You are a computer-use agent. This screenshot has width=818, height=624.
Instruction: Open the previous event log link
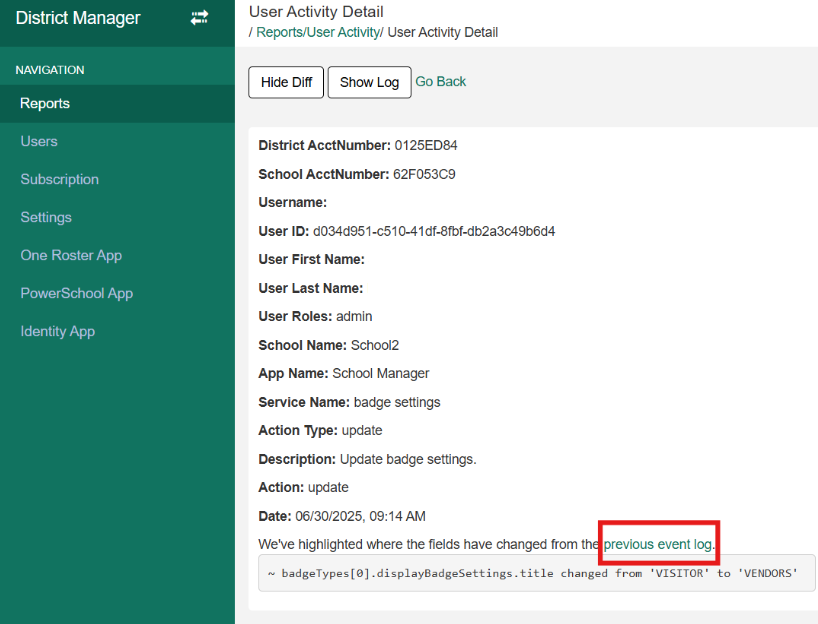(x=658, y=545)
